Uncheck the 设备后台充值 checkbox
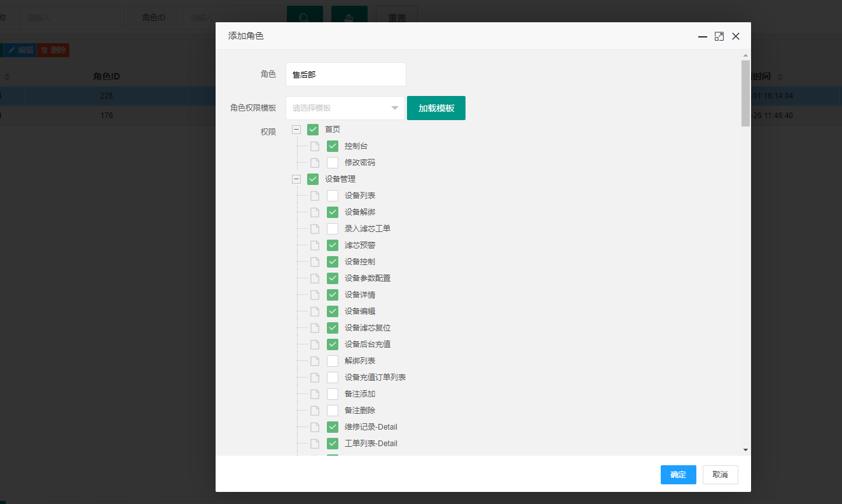Image resolution: width=842 pixels, height=504 pixels. point(333,344)
